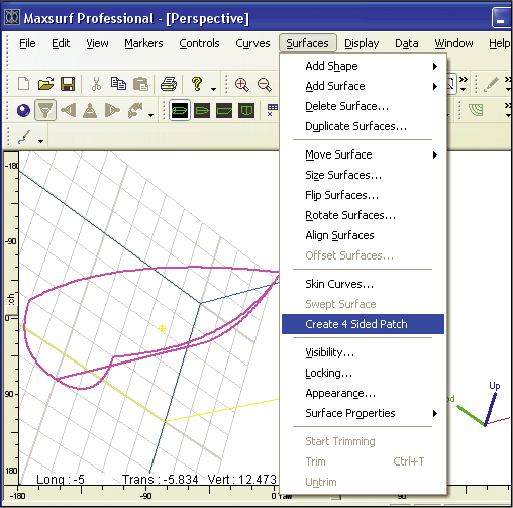Expand the Add Surface submenu arrow
Viewport: 513px width, 508px height.
point(435,86)
